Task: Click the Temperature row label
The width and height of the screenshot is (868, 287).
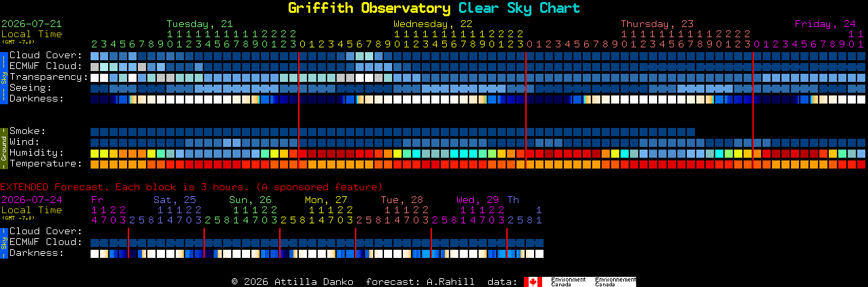Action: coord(46,164)
